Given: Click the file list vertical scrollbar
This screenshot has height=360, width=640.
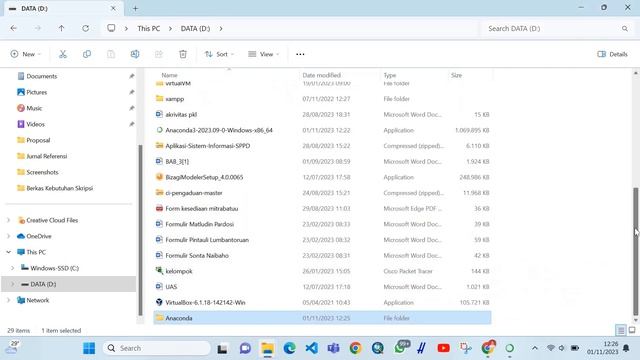Looking at the screenshot, I should [636, 251].
